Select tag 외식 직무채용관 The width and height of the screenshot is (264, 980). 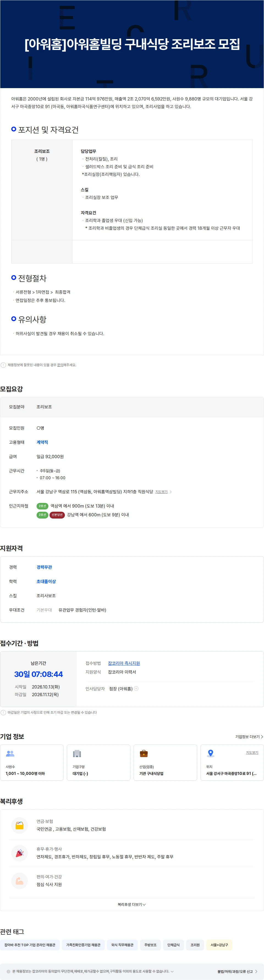122,945
